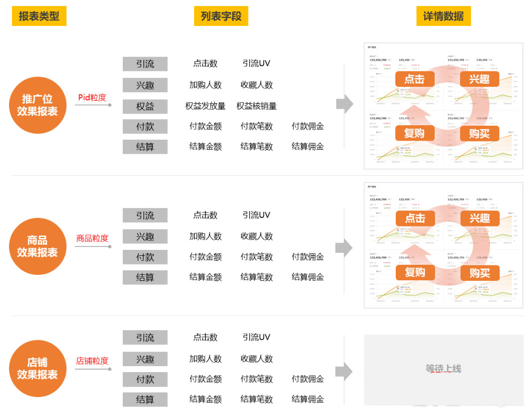Click 结算 box in 商品效果报表 row
Viewport: 532px width, 415px height.
coord(145,277)
